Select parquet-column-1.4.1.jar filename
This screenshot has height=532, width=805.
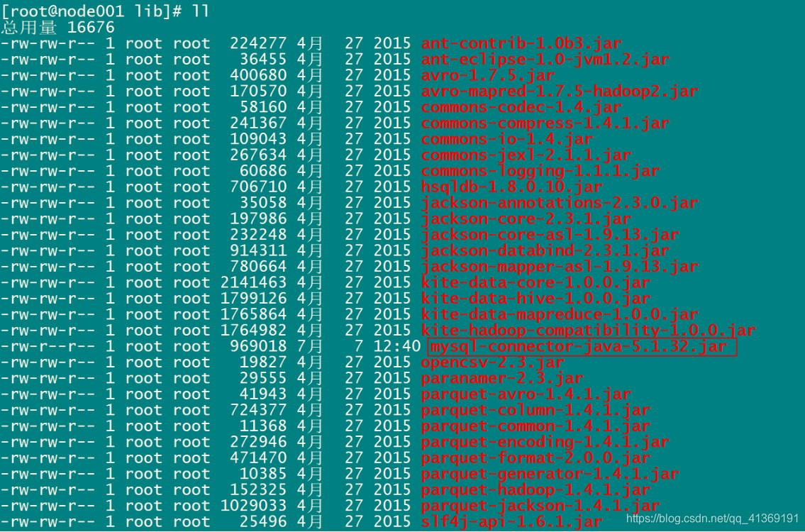[536, 410]
